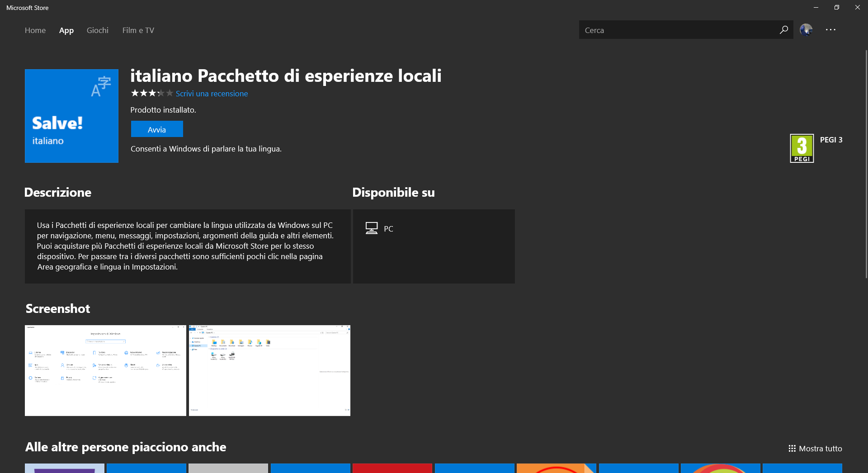Click the 'Disponibile su' heading

coord(393,192)
